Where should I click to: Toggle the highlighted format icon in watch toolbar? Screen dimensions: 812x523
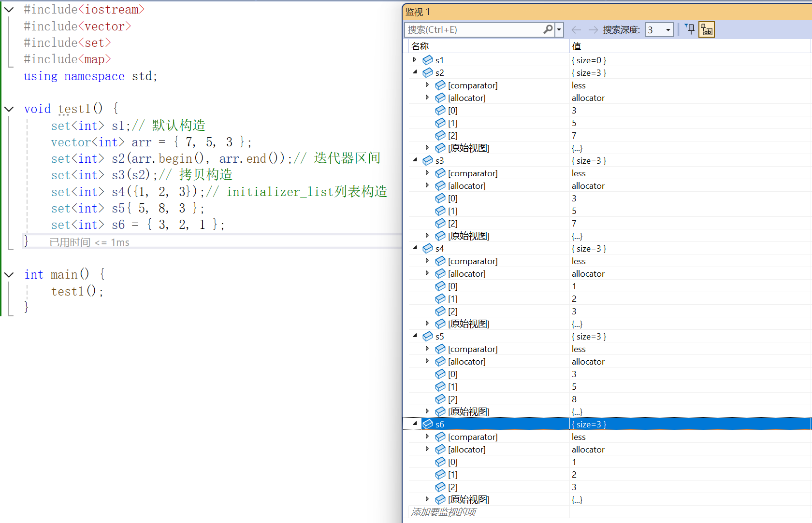(707, 29)
